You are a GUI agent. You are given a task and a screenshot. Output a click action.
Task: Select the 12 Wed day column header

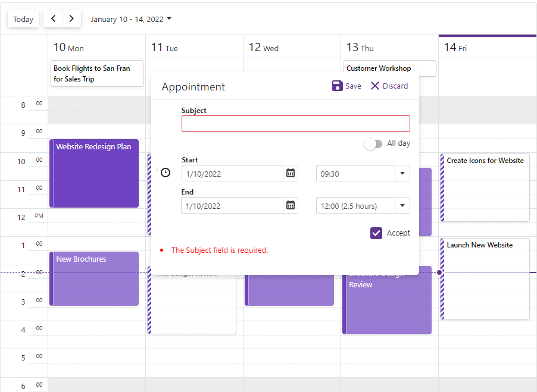(x=264, y=48)
